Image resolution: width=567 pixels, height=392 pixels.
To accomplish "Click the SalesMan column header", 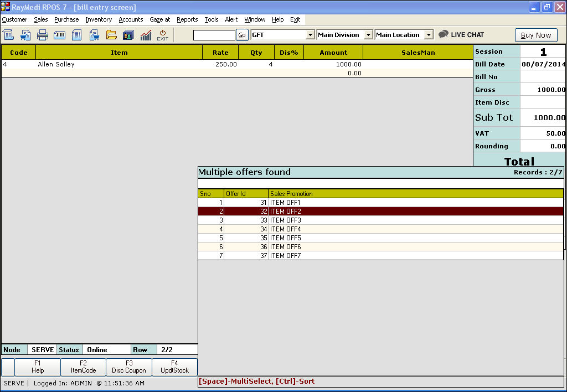I will pos(418,53).
